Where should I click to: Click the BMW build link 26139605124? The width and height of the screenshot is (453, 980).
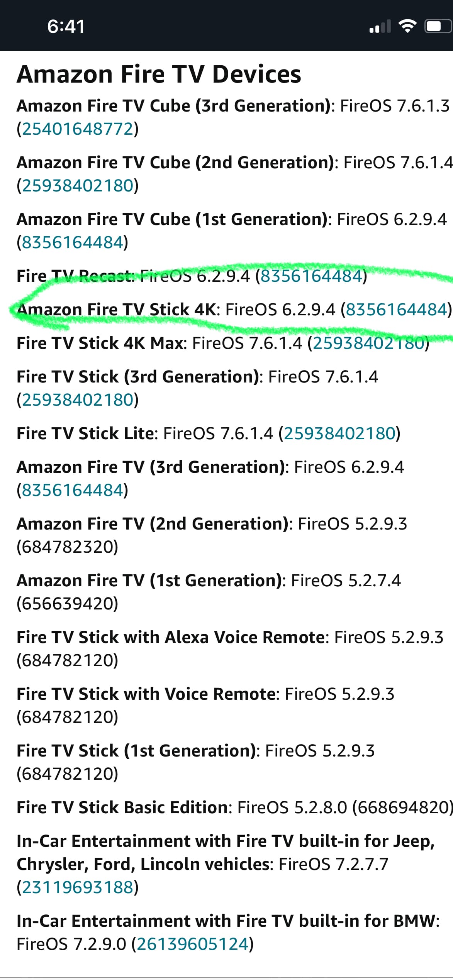(193, 944)
